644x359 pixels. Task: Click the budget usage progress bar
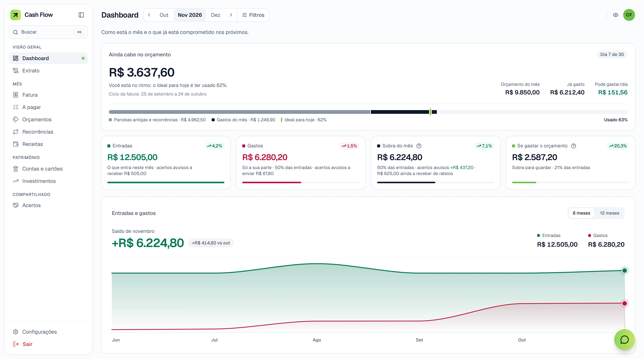point(368,112)
